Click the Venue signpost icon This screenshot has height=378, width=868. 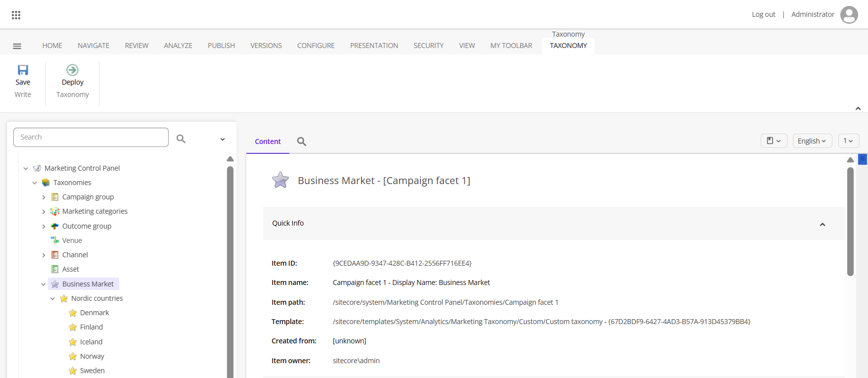click(x=55, y=240)
